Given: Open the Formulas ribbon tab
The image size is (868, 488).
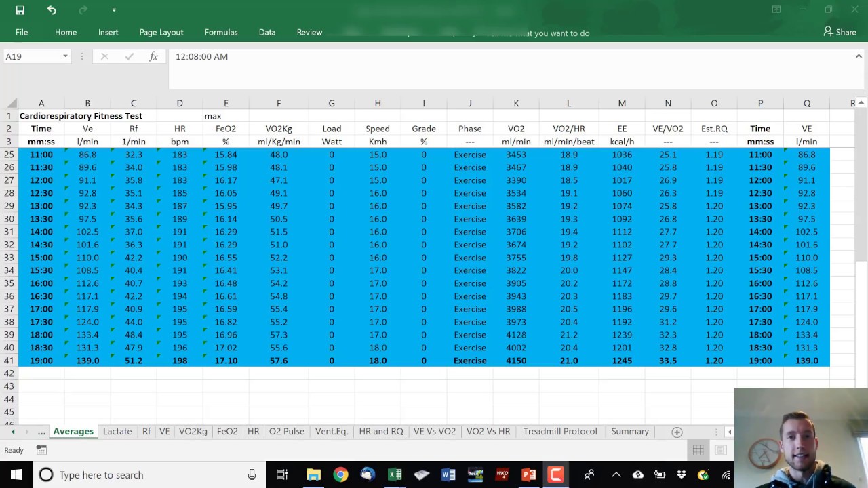Looking at the screenshot, I should pyautogui.click(x=221, y=32).
